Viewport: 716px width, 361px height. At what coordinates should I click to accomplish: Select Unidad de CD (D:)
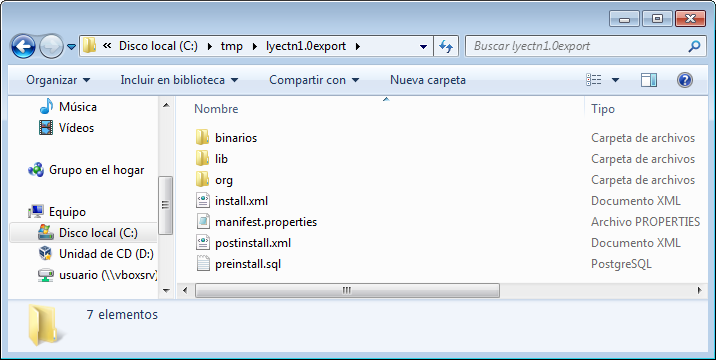[x=106, y=254]
